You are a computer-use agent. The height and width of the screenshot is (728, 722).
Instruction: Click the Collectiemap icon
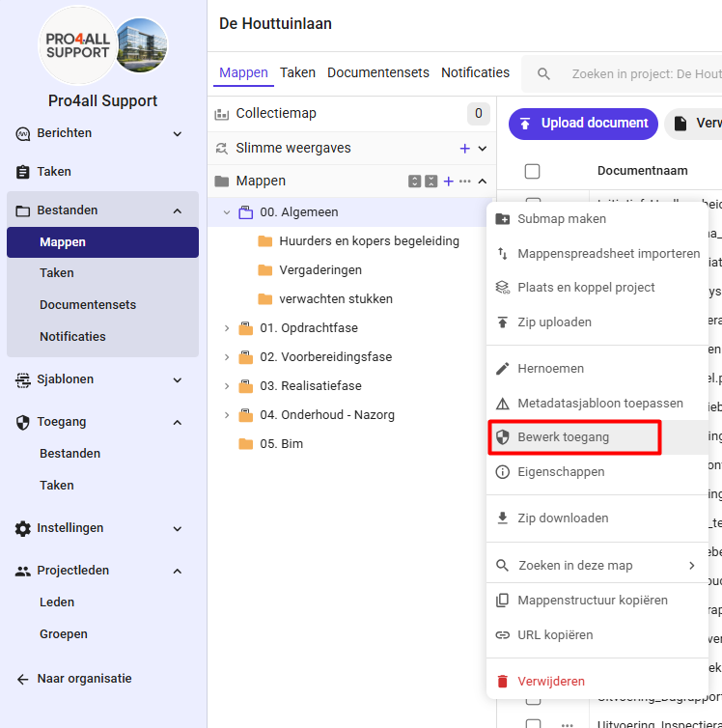tap(222, 114)
